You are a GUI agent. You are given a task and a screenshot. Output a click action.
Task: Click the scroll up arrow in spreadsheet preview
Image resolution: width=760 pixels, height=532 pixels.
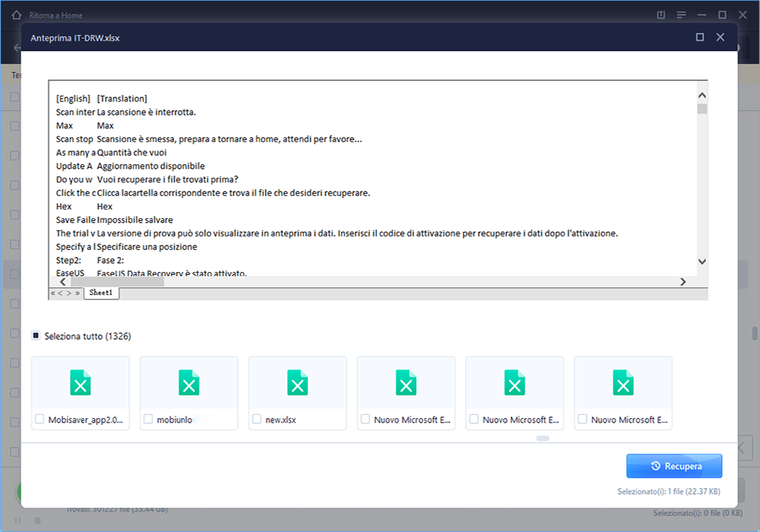701,96
